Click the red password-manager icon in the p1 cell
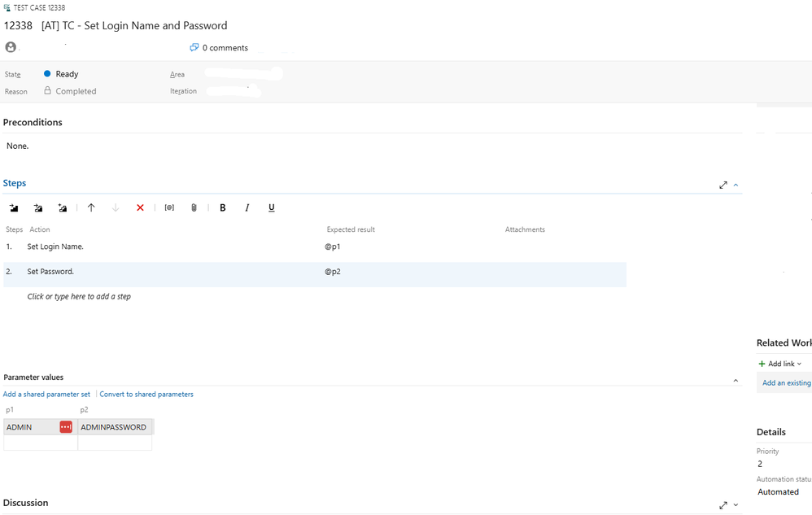 (66, 427)
